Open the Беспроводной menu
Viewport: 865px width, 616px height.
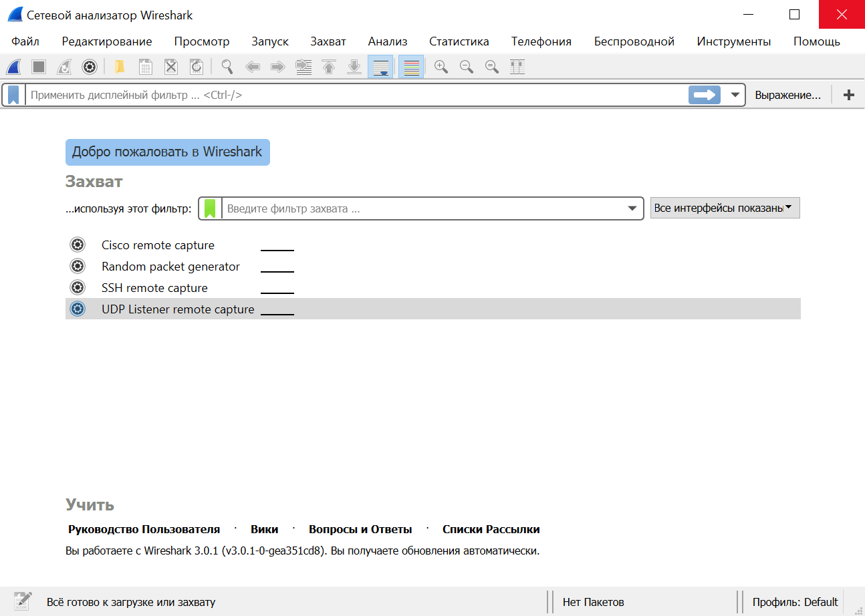[634, 41]
